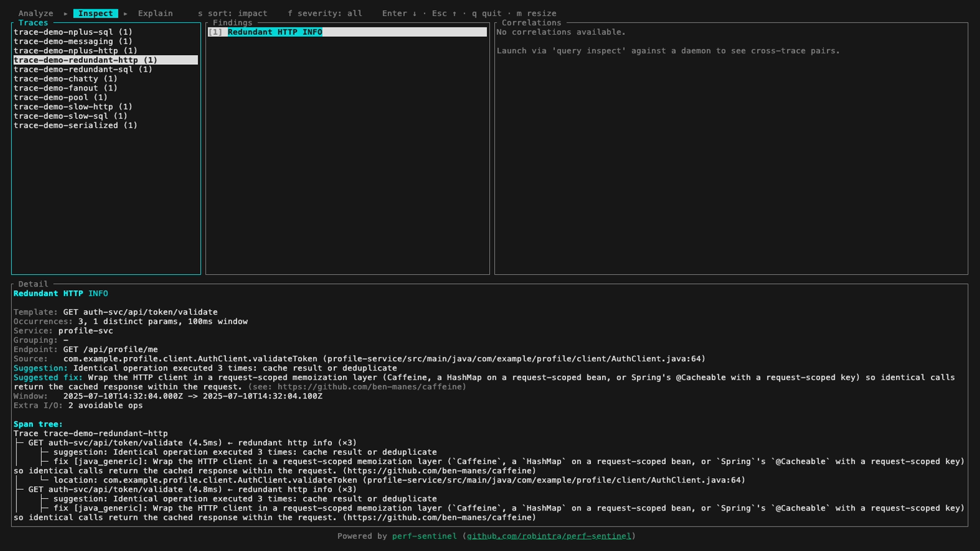The image size is (980, 551).
Task: Click 'No correlations available.' message
Action: [561, 32]
